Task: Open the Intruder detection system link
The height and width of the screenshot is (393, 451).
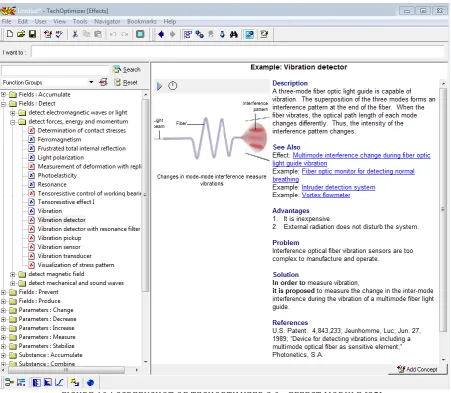Action: pos(338,187)
